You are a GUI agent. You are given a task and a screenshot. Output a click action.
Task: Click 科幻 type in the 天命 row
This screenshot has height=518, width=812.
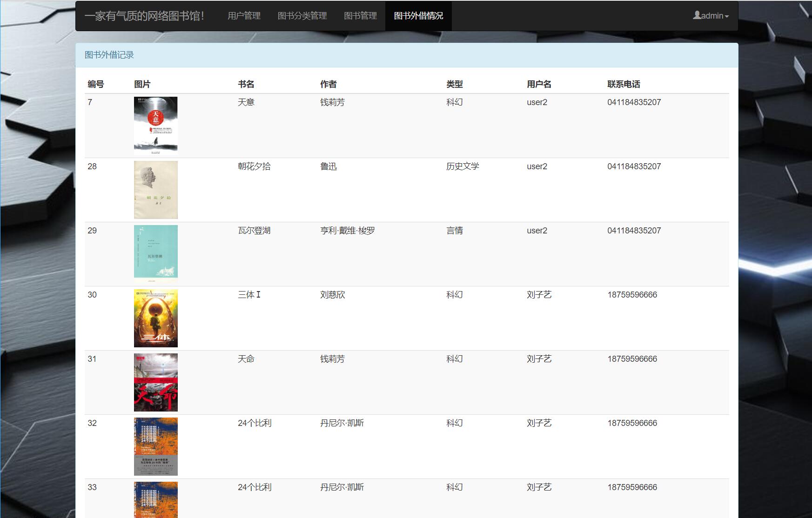[x=455, y=359]
